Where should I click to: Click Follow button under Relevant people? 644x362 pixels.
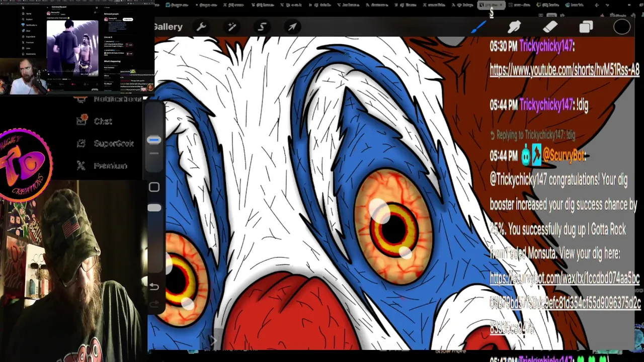[128, 19]
